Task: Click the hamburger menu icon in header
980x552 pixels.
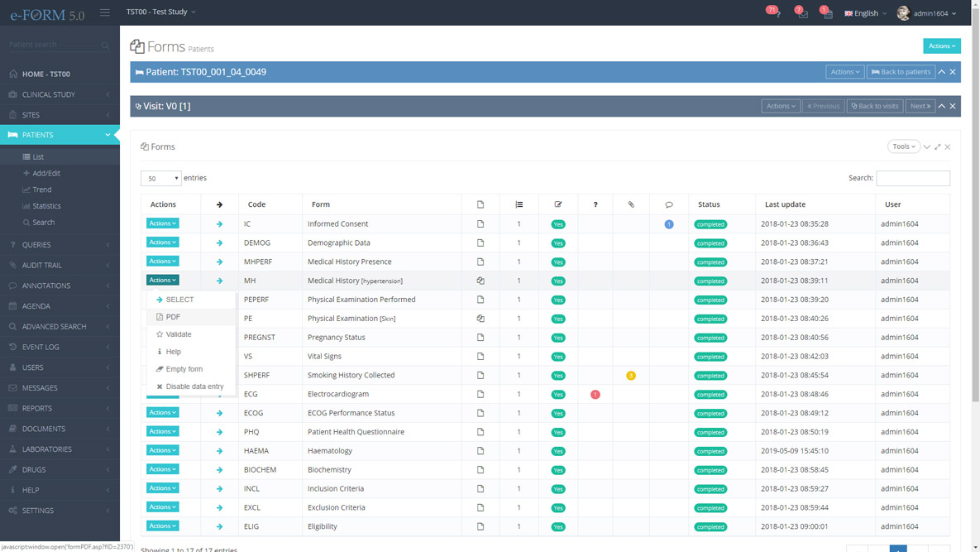Action: [105, 12]
